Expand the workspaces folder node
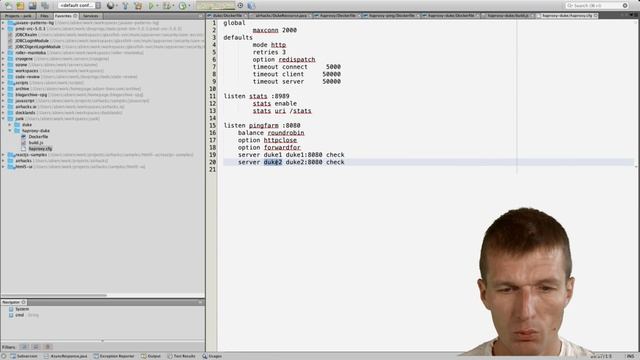The width and height of the screenshot is (640, 360). [4, 71]
